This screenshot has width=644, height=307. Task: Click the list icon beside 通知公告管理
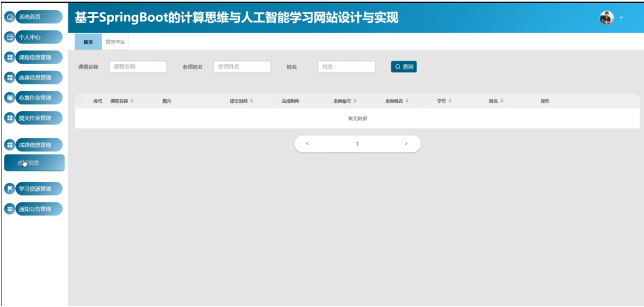pos(10,209)
